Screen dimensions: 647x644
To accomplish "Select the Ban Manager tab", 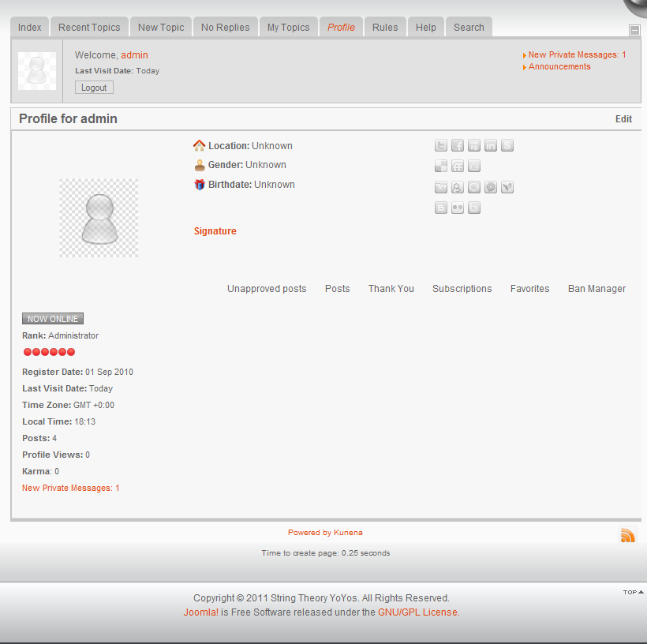I will 597,289.
